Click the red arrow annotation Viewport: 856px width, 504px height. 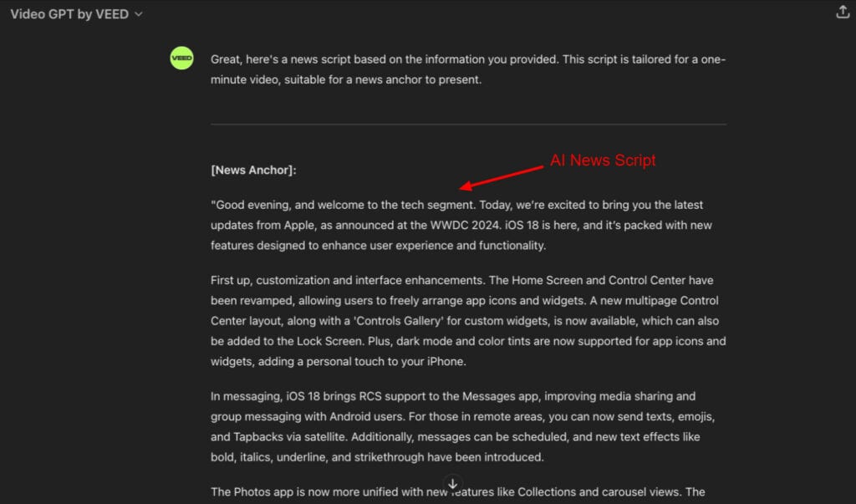pos(502,176)
